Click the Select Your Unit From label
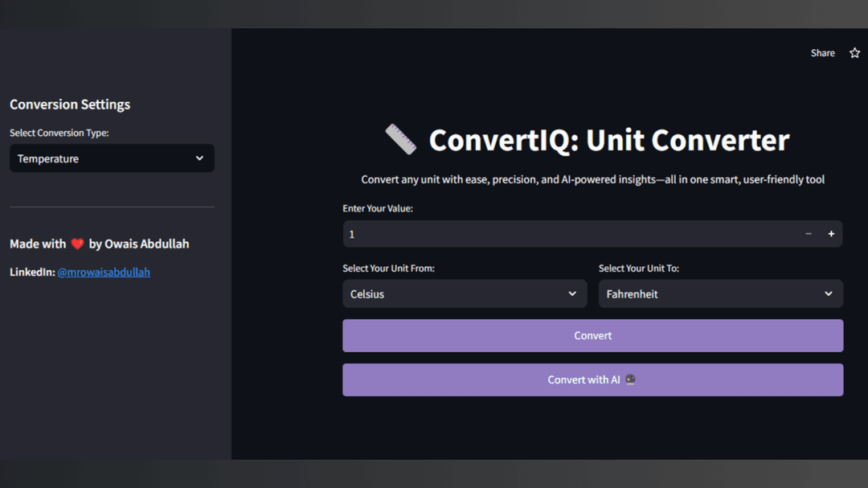This screenshot has width=868, height=488. 388,269
